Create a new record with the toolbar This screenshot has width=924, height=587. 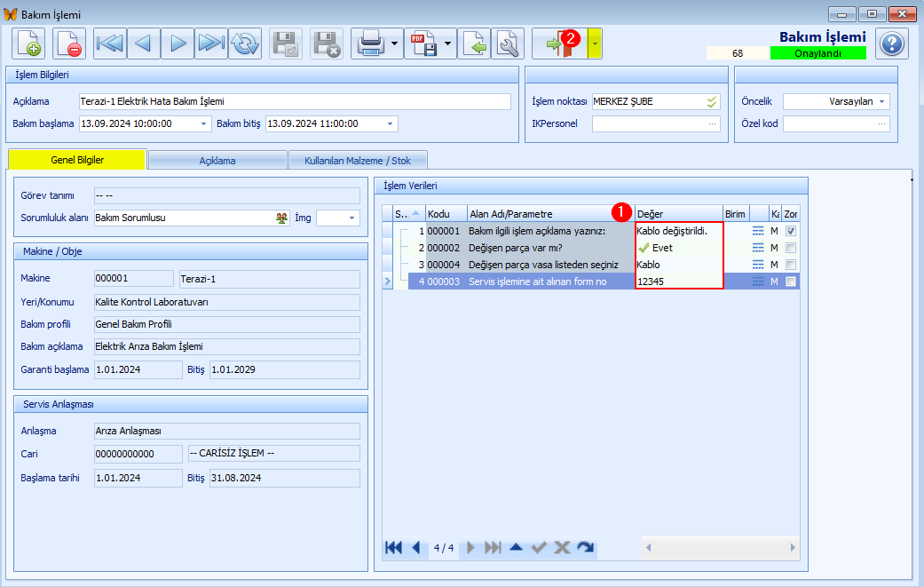[28, 44]
